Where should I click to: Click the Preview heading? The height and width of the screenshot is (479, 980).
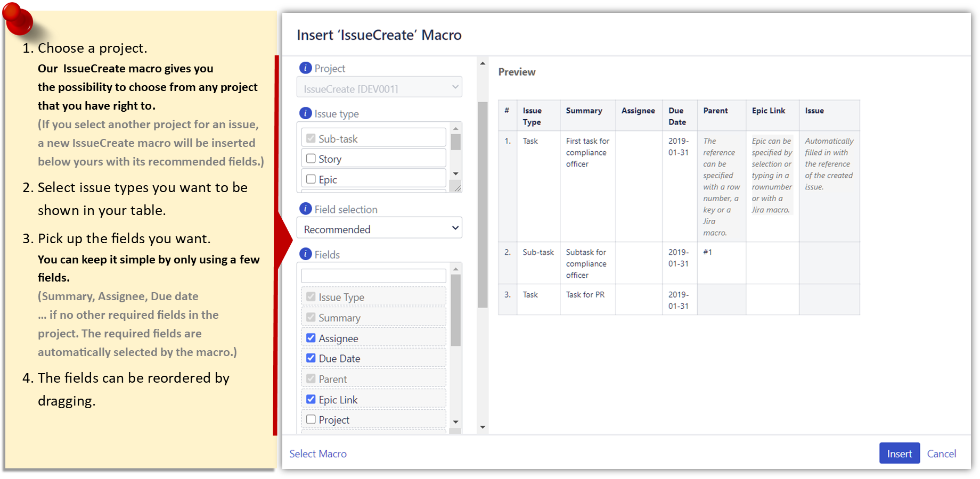tap(517, 72)
